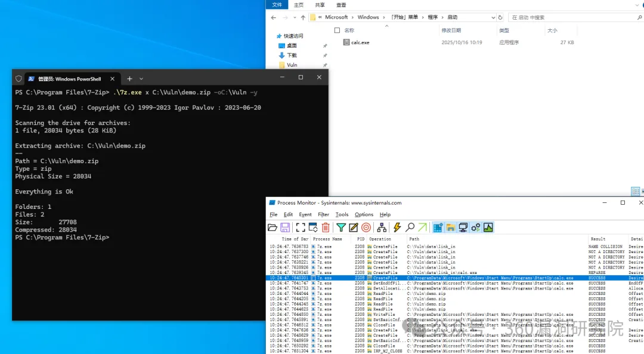Click the Find magnifier icon in Process Monitor
This screenshot has width=644, height=354.
[410, 227]
